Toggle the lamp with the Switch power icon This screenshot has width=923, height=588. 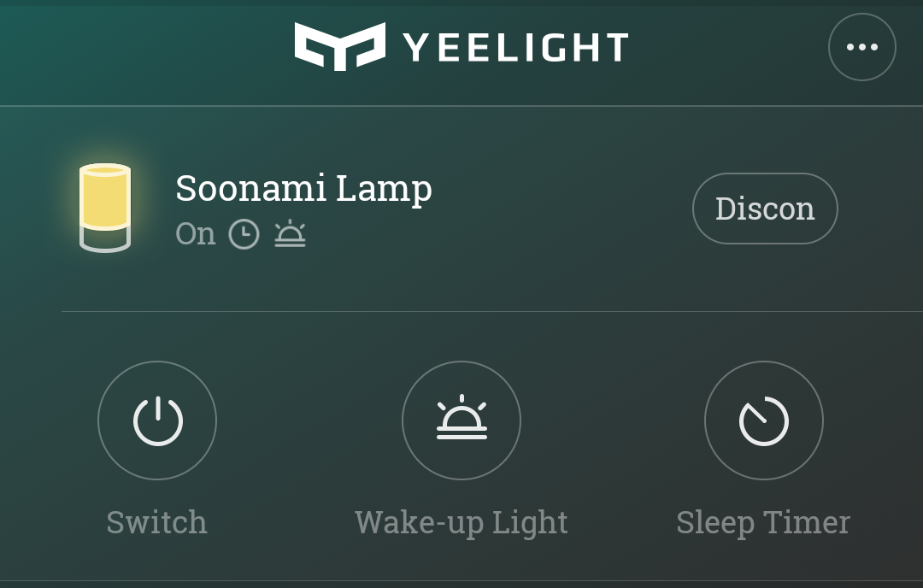coord(157,420)
